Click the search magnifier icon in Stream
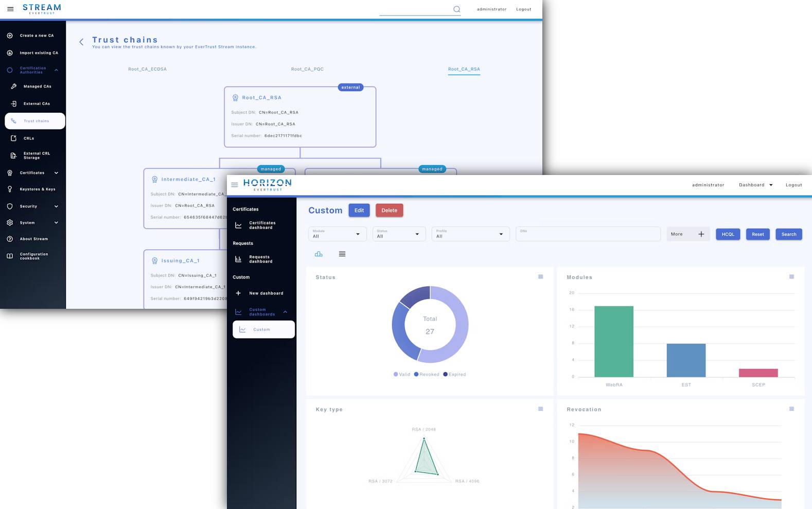 pos(456,9)
